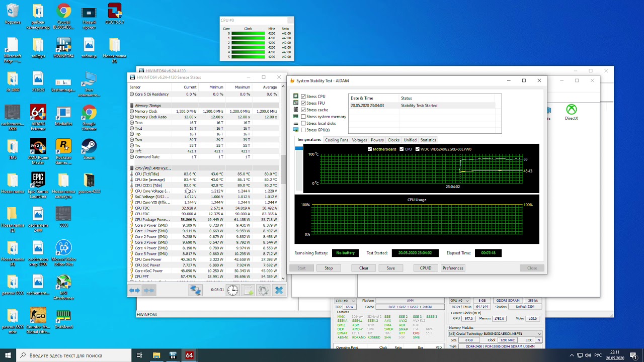Open HWiNFO sensor settings gear
Image resolution: width=644 pixels, height=362 pixels.
point(263,290)
